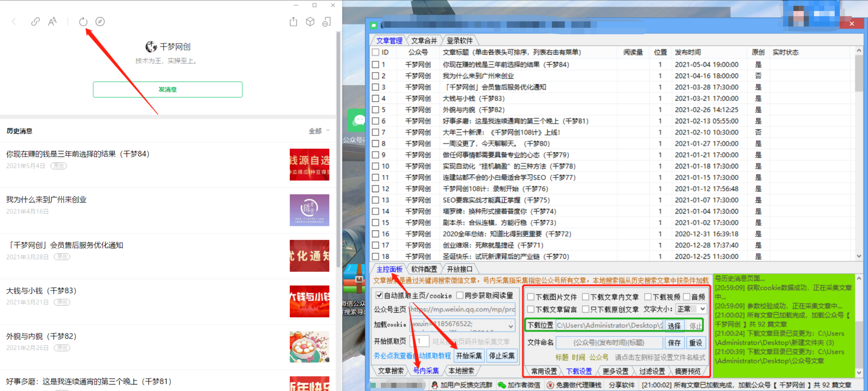Image resolution: width=868 pixels, height=391 pixels.
Task: Open the 务必点我查看自动抓取教程 link
Action: [412, 356]
